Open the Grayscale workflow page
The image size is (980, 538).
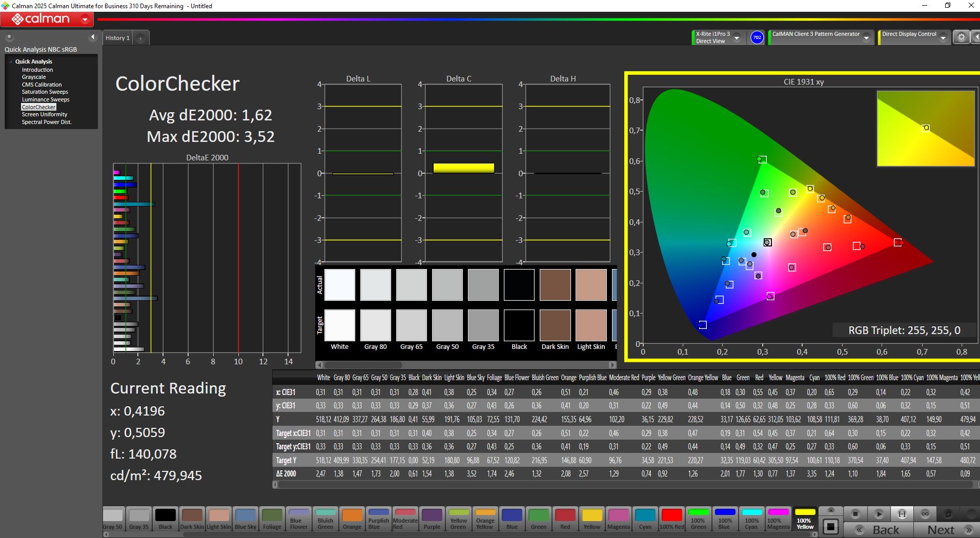click(34, 77)
